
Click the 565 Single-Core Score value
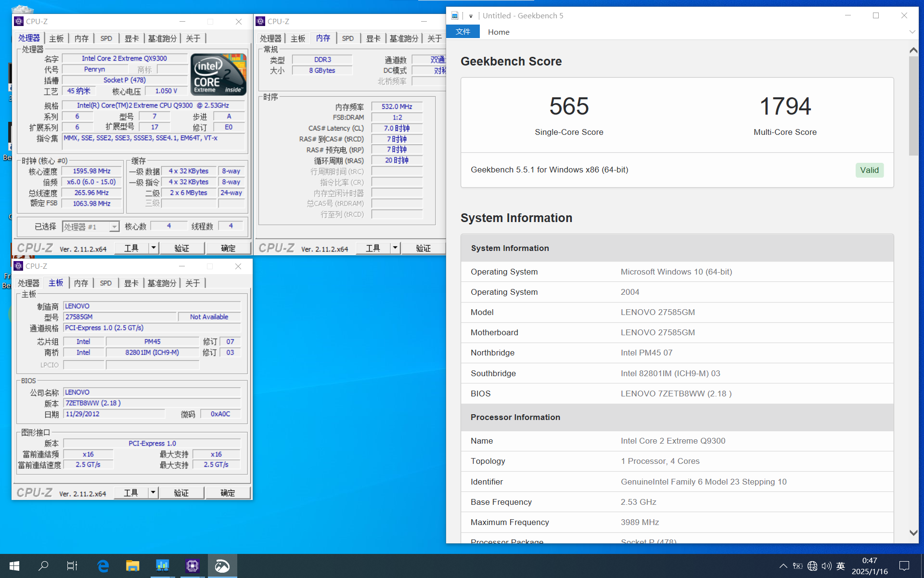[569, 106]
